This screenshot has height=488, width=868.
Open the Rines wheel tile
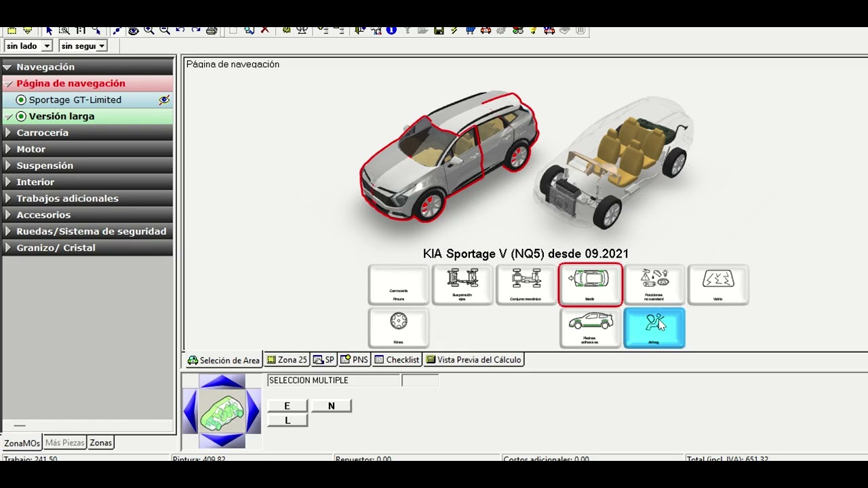click(399, 328)
